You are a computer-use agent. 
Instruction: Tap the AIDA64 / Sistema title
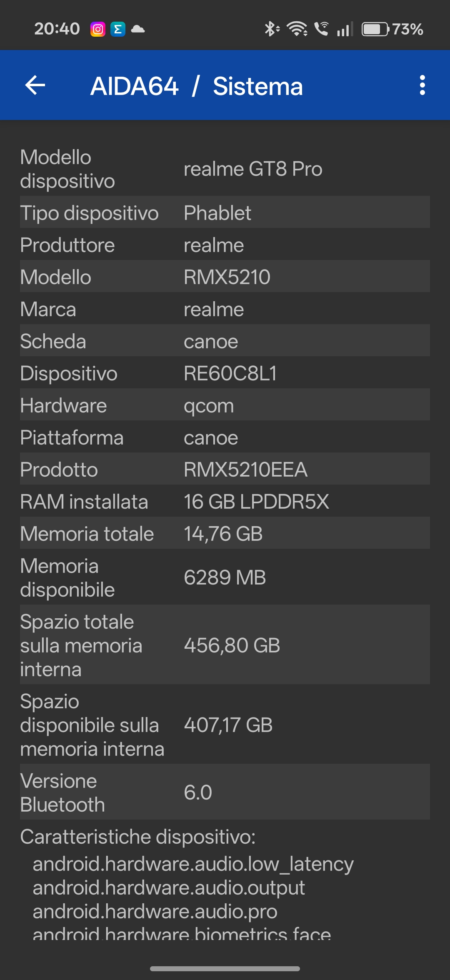pyautogui.click(x=196, y=86)
